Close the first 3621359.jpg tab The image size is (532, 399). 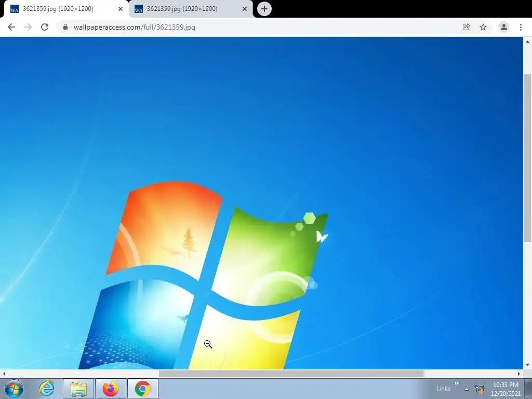[121, 9]
